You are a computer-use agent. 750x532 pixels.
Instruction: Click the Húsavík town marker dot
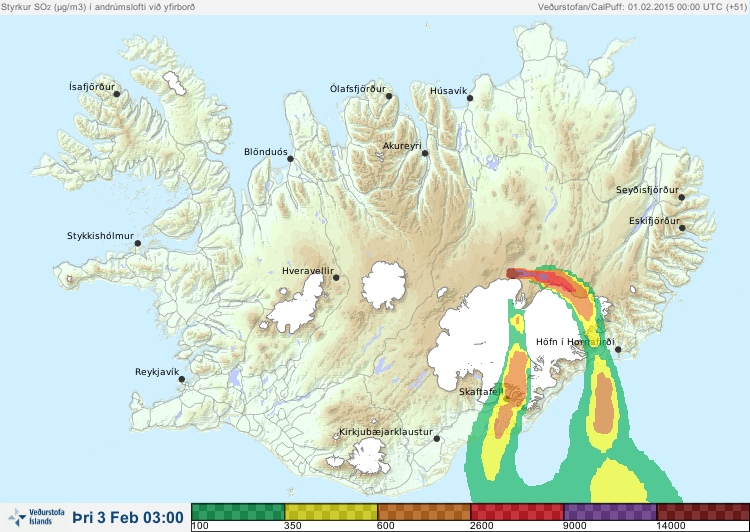tap(470, 98)
